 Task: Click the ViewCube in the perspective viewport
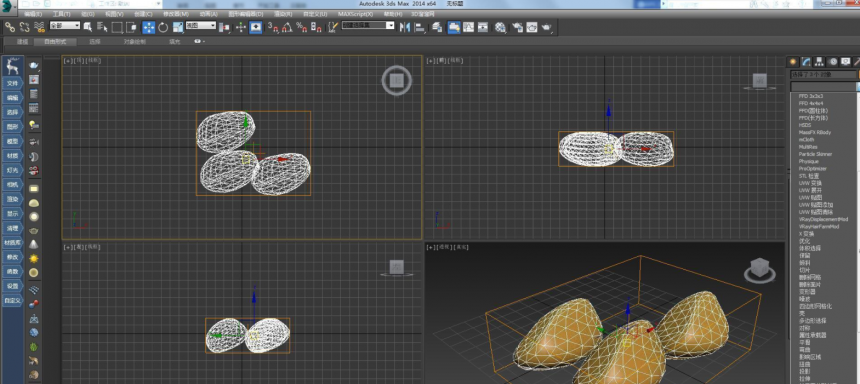click(x=760, y=269)
